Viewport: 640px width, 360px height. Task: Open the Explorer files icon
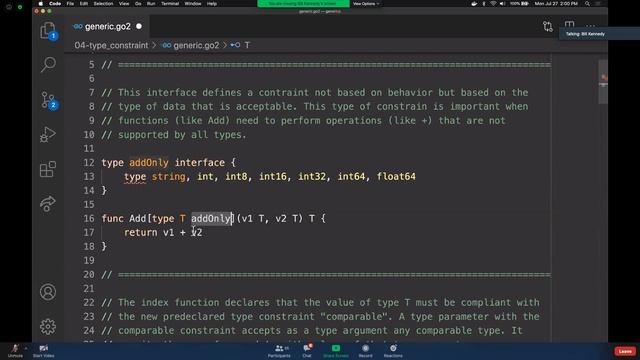48,31
